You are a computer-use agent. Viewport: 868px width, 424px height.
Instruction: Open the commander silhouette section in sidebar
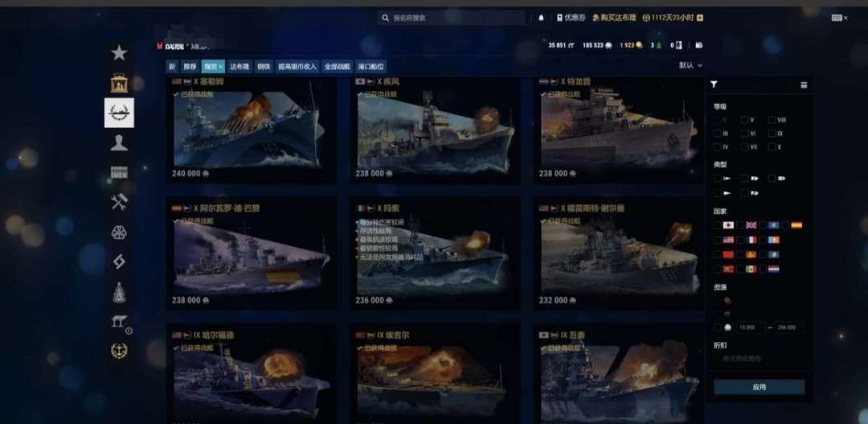click(119, 143)
